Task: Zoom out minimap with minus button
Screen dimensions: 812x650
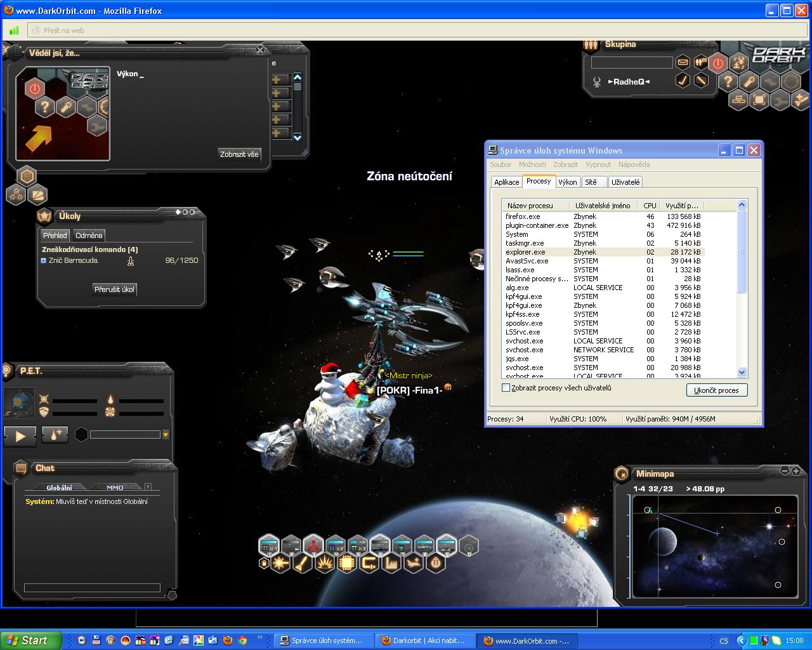Action: [785, 471]
